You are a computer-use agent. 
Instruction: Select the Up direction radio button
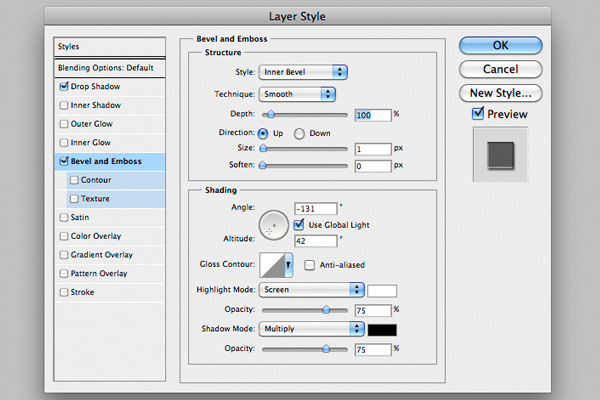[263, 133]
